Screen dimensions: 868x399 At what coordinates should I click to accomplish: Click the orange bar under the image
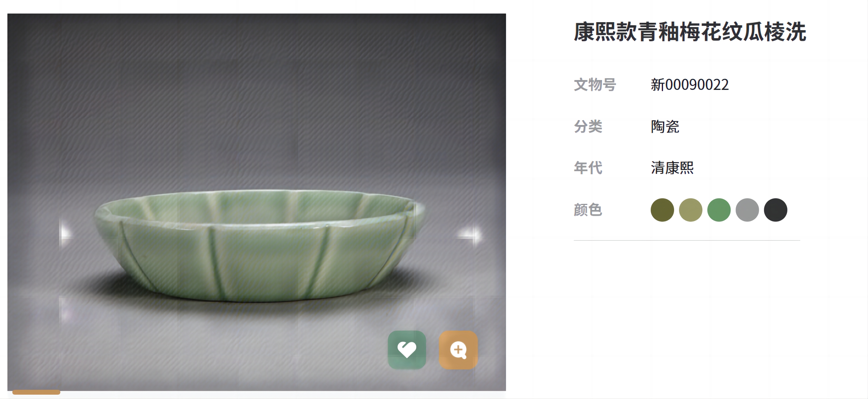(x=36, y=392)
